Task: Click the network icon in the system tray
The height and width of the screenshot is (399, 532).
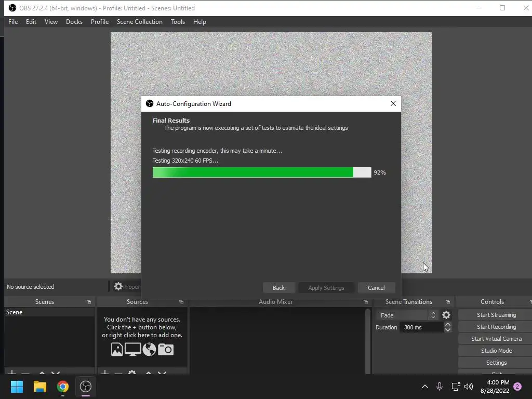Action: click(x=455, y=387)
